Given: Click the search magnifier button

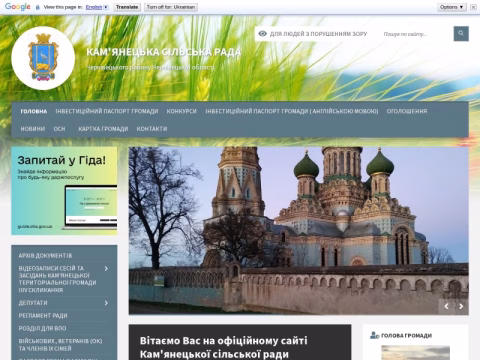Looking at the screenshot, I should [x=461, y=34].
